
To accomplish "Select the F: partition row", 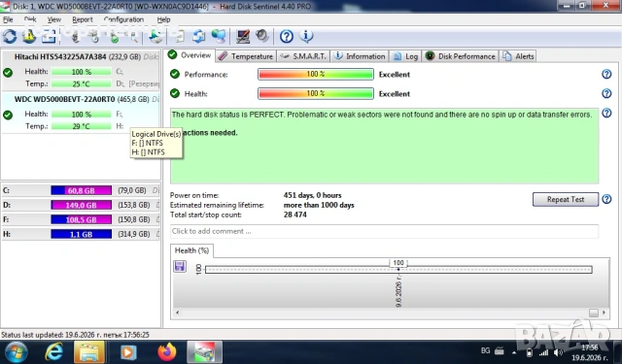I will pyautogui.click(x=81, y=219).
